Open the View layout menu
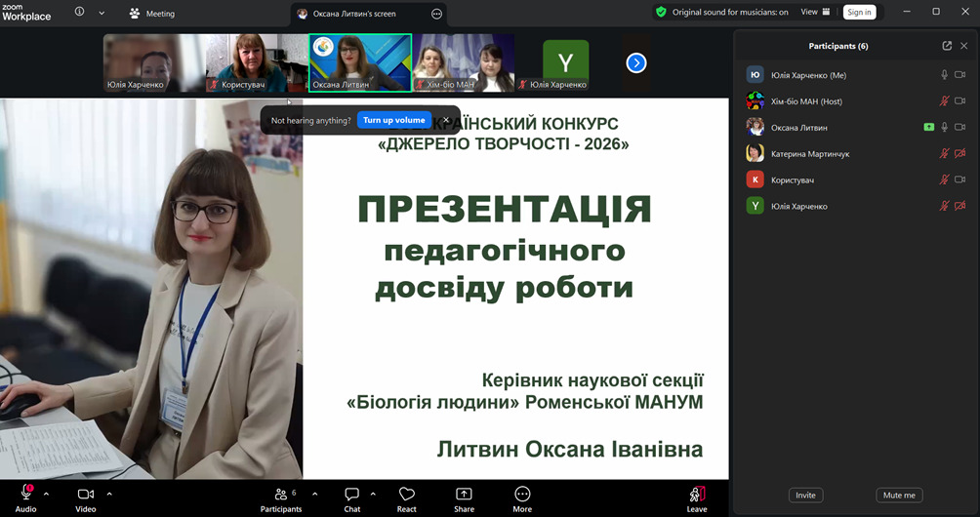Screen dimensions: 980x517 coord(815,13)
